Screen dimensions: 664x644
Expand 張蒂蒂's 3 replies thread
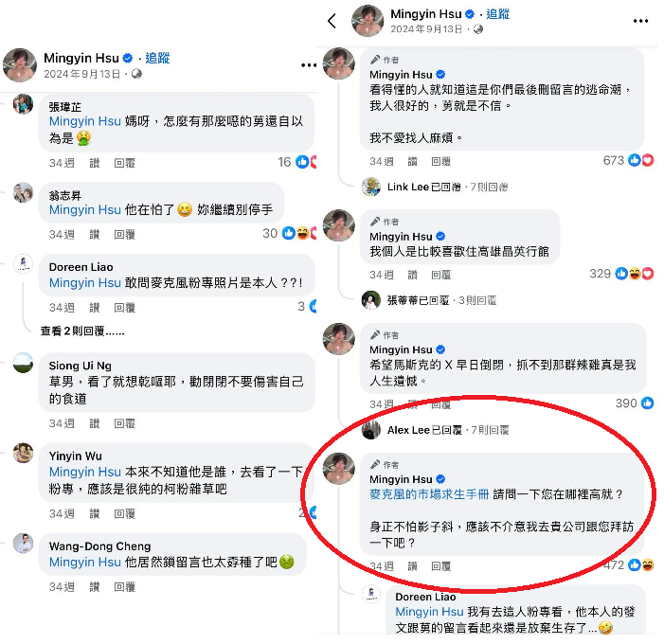(441, 300)
